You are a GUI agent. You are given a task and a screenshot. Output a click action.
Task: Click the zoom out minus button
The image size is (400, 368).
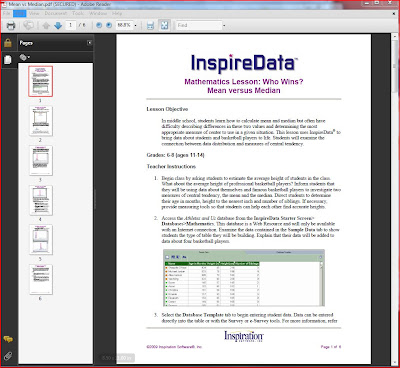click(99, 25)
